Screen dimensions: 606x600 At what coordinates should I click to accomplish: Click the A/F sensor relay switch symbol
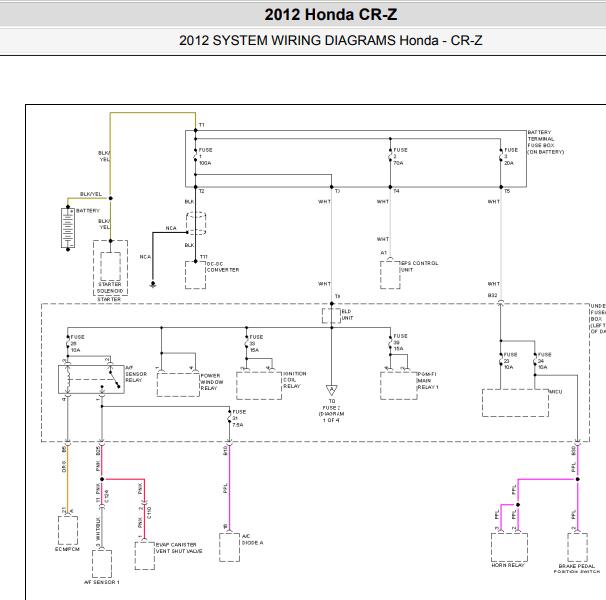[114, 379]
